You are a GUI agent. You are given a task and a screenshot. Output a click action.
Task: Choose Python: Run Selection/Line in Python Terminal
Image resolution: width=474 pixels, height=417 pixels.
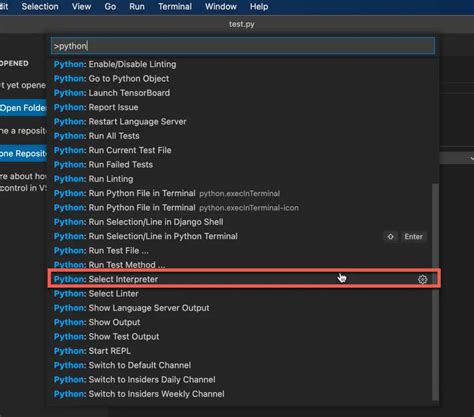(x=243, y=236)
